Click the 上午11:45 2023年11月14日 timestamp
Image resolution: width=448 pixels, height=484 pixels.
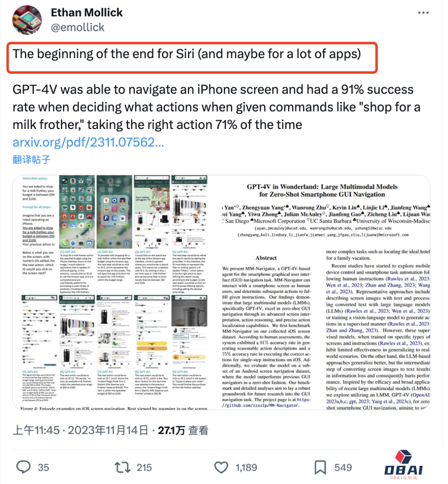point(80,430)
